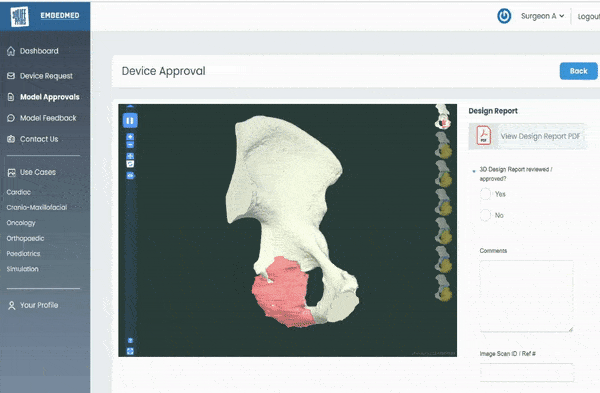
Task: Zoom out of the 3D model
Action: [x=130, y=145]
